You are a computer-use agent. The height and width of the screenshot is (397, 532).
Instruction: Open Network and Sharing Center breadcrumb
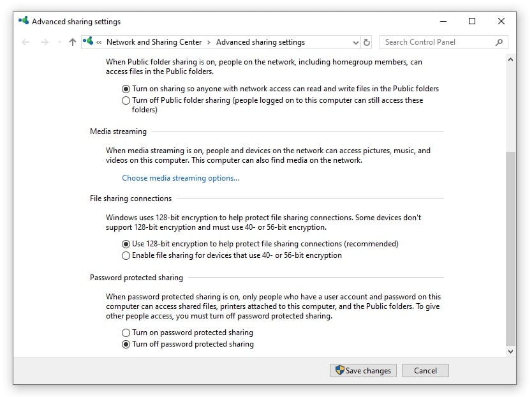(154, 42)
